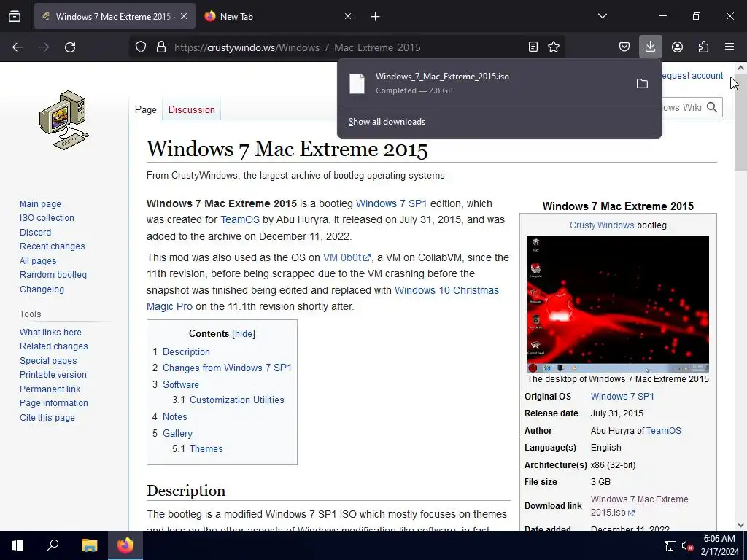The height and width of the screenshot is (560, 747).
Task: Jump to Notes section
Action: coord(175,416)
